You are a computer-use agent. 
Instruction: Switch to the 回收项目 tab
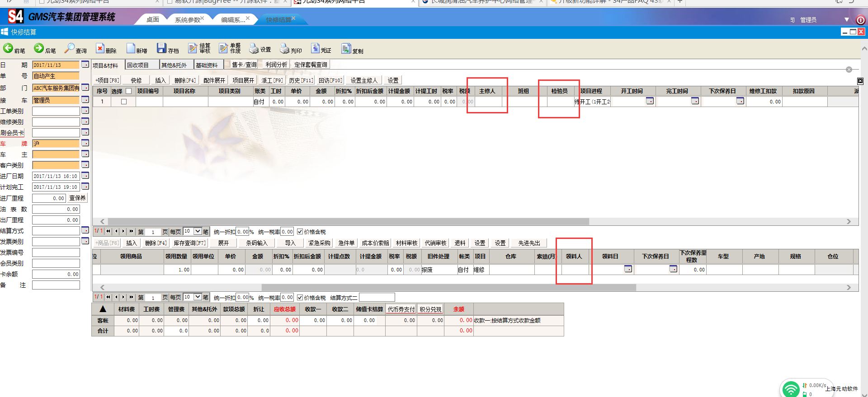(138, 65)
